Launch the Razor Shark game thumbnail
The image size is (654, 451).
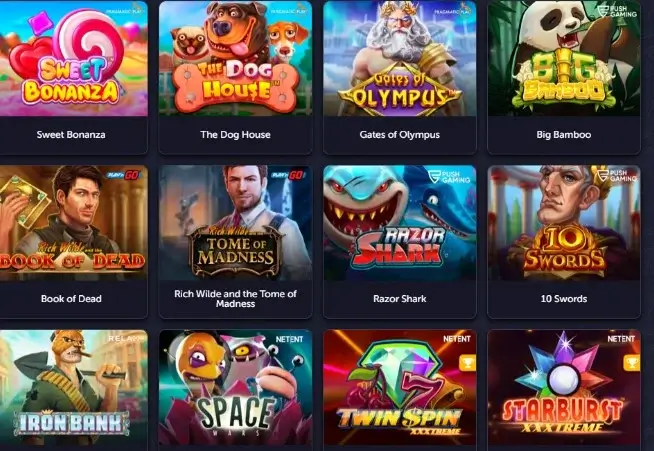400,223
